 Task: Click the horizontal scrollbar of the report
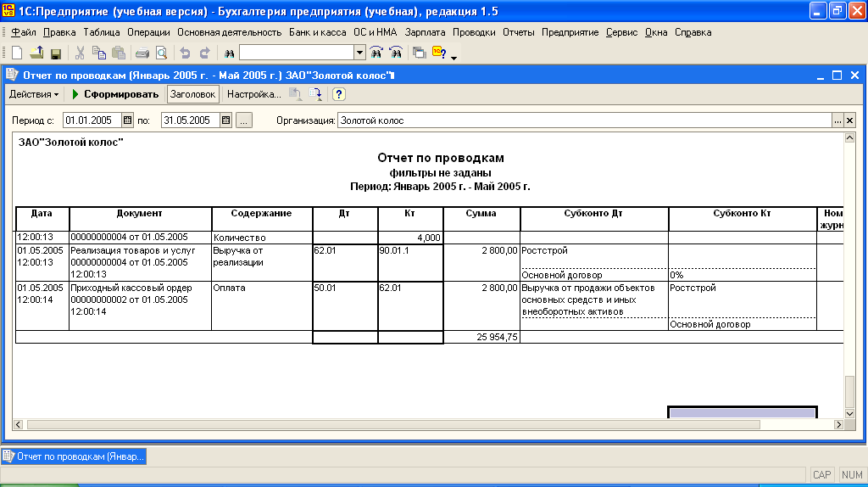[393, 424]
